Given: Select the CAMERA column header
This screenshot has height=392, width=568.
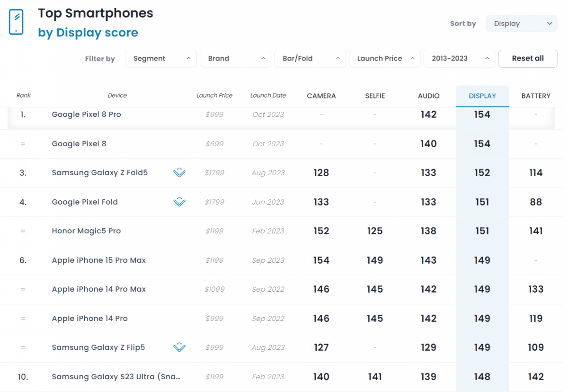Looking at the screenshot, I should pyautogui.click(x=321, y=96).
